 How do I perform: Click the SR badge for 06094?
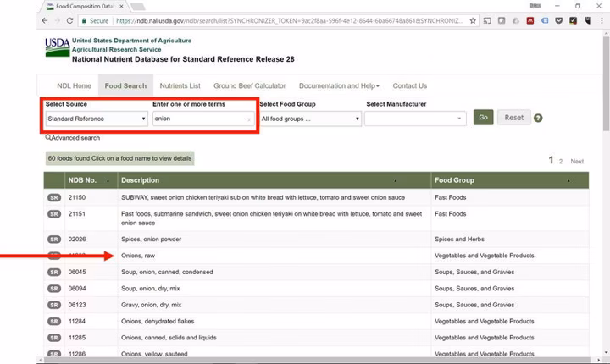(54, 288)
